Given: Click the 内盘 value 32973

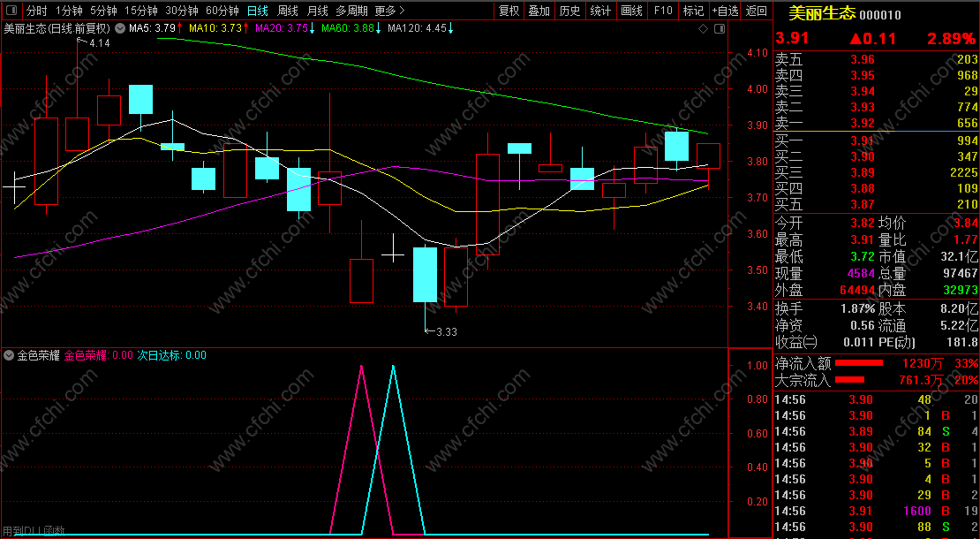Looking at the screenshot, I should (961, 291).
